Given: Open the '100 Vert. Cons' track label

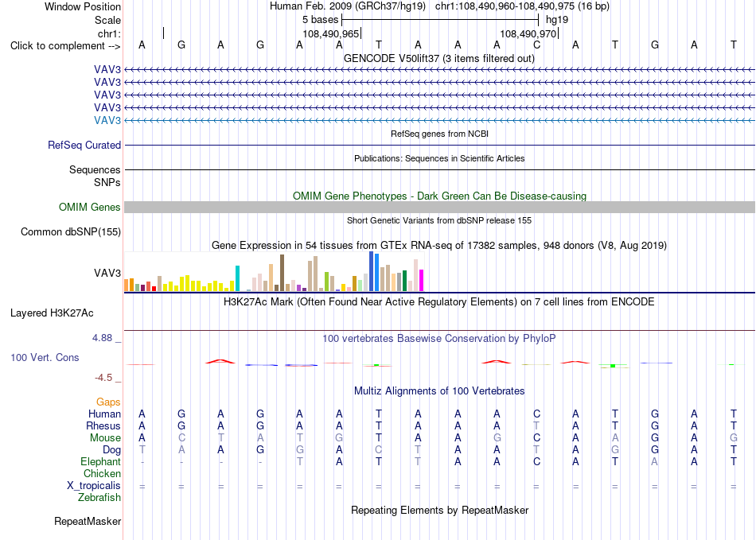Looking at the screenshot, I should (x=45, y=357).
